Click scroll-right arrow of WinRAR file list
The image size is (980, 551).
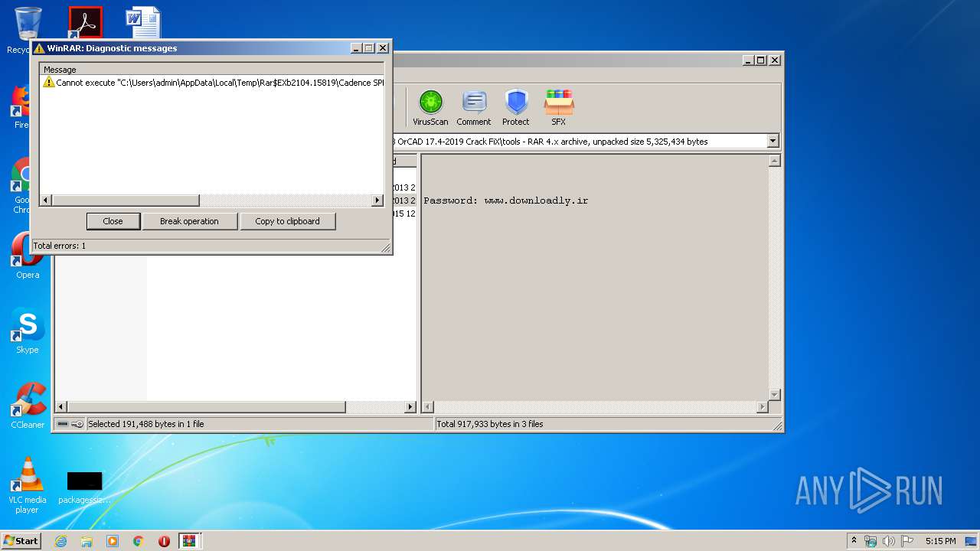click(410, 407)
